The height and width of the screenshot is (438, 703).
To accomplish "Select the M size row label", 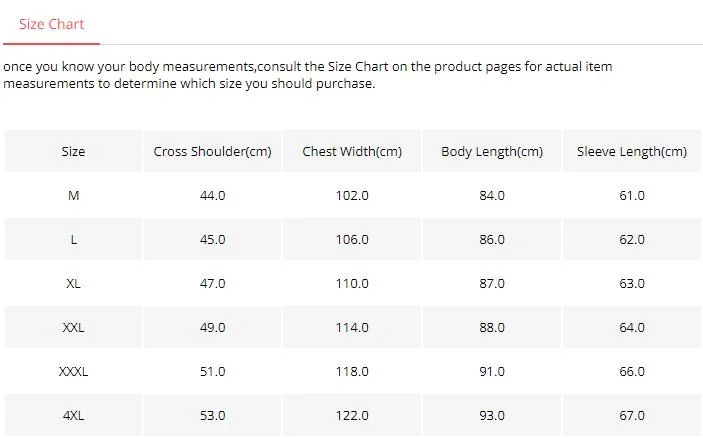I will pyautogui.click(x=73, y=196).
